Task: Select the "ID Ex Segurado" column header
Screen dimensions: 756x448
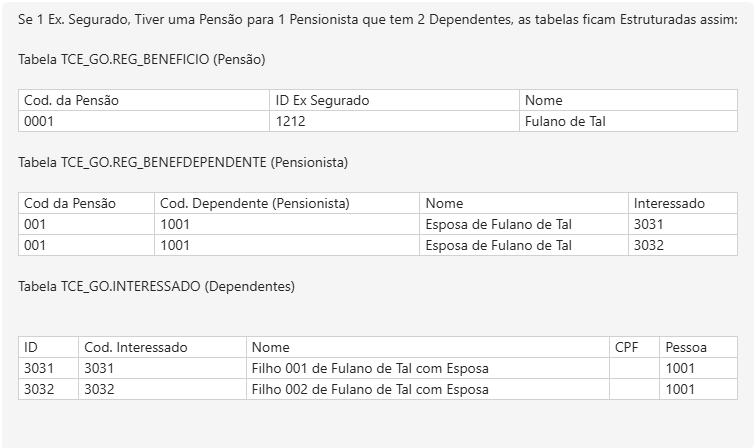Action: [x=323, y=100]
